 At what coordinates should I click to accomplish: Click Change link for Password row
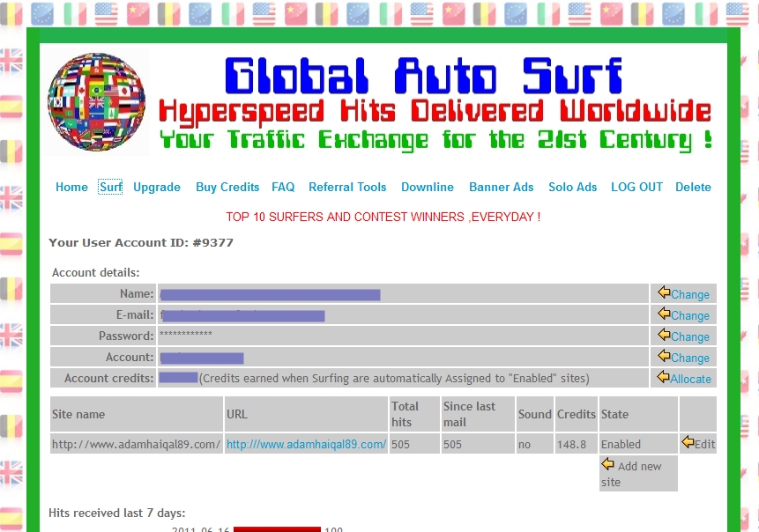click(689, 337)
